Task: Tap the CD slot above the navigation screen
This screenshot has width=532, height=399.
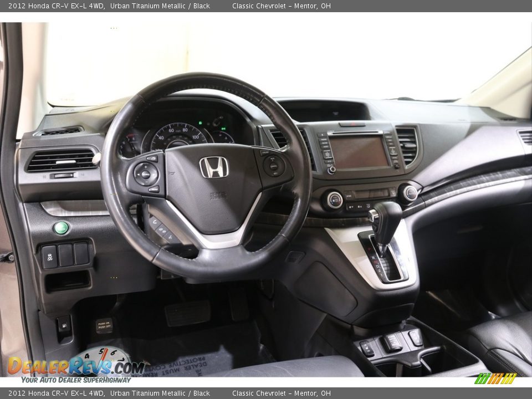Action: coord(355,133)
